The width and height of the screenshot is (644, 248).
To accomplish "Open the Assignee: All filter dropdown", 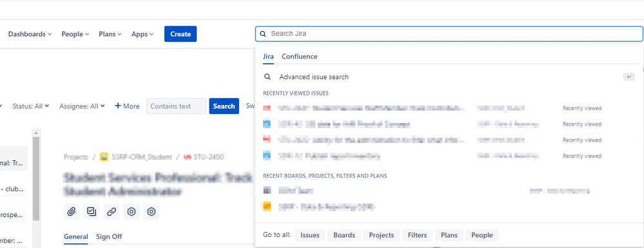I will pyautogui.click(x=82, y=106).
